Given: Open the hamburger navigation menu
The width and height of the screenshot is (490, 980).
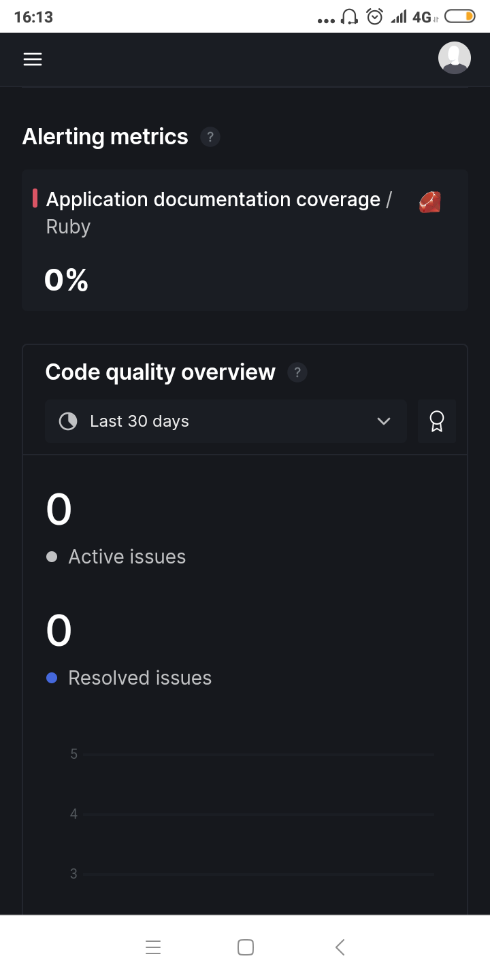Looking at the screenshot, I should point(33,59).
